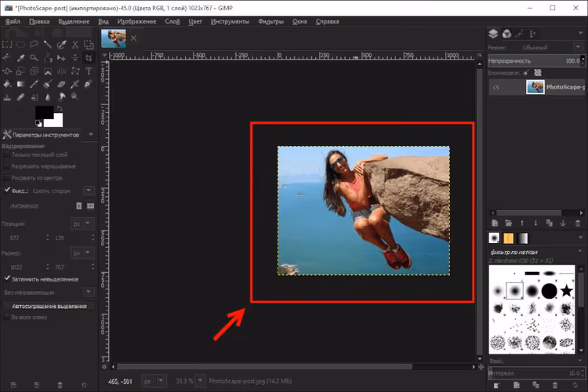This screenshot has height=392, width=588.
Task: Select the Perspective tool
Action: tap(48, 71)
